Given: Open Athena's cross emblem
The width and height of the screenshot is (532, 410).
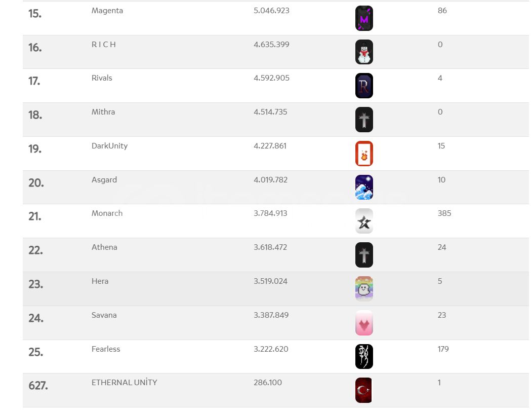Looking at the screenshot, I should coord(364,255).
